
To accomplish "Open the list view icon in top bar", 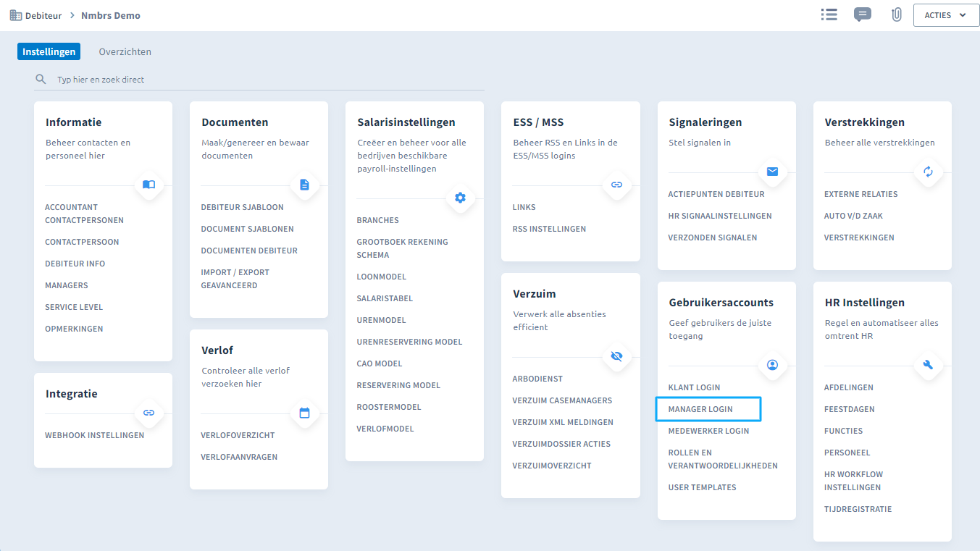I will pos(829,14).
